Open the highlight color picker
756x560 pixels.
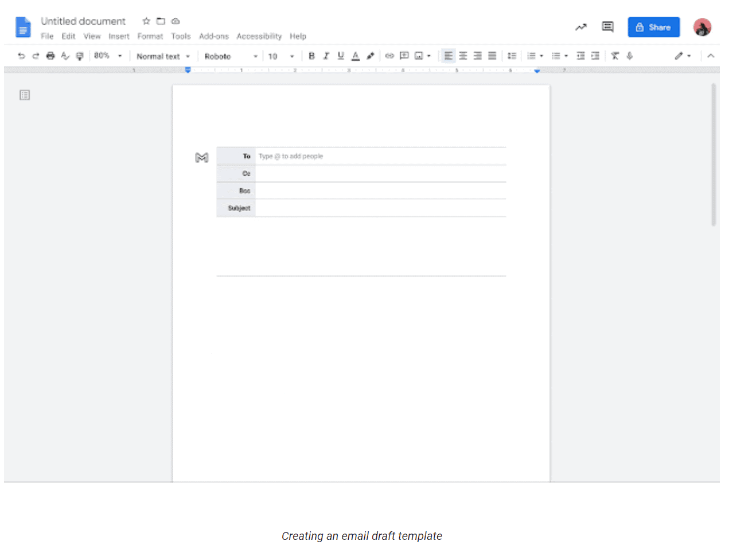coord(371,56)
